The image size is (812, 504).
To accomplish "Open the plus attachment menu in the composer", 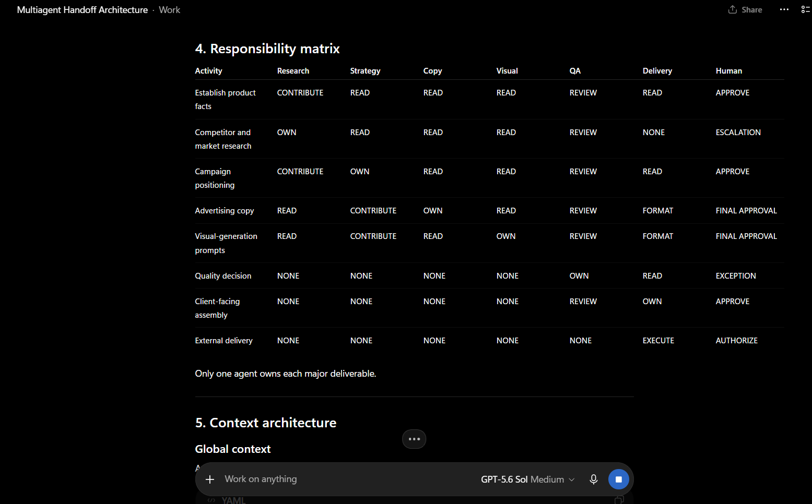I will coord(210,479).
